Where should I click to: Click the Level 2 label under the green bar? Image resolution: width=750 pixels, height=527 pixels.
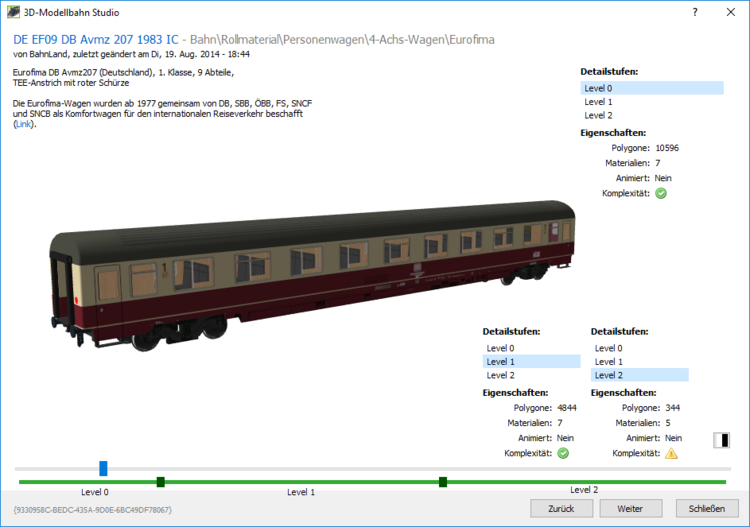(584, 490)
